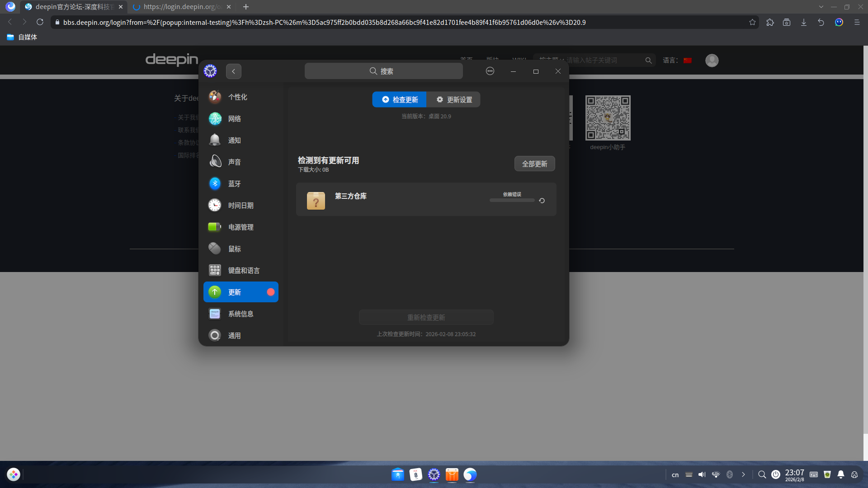Retry the 第三方仓库 update with refresh icon
Image resolution: width=868 pixels, height=488 pixels.
coord(542,201)
